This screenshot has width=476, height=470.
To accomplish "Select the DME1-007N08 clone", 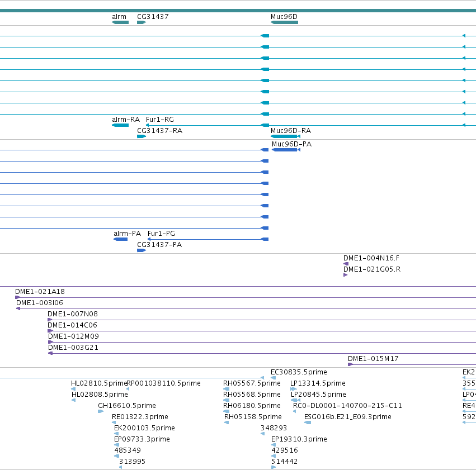I will (x=262, y=320).
